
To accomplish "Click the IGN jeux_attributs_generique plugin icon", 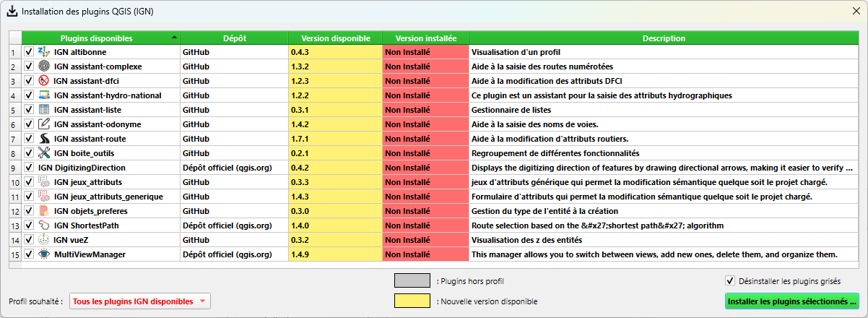I will tap(44, 196).
